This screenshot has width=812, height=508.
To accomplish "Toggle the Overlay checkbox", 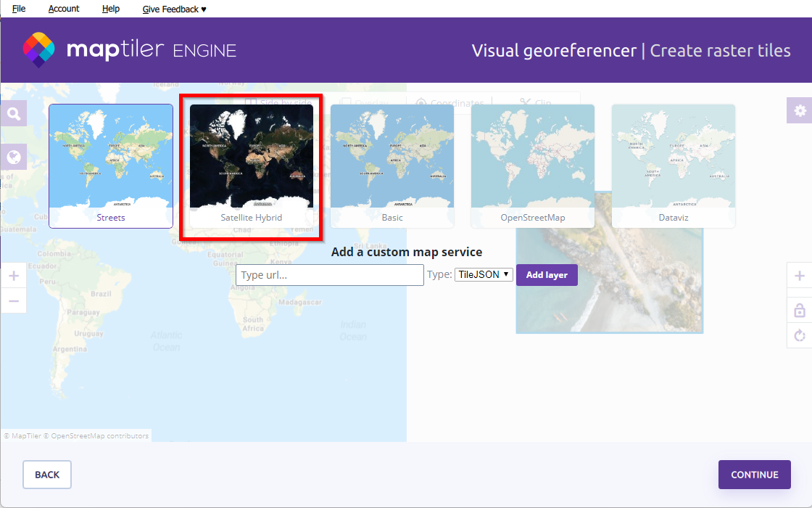I will (347, 103).
